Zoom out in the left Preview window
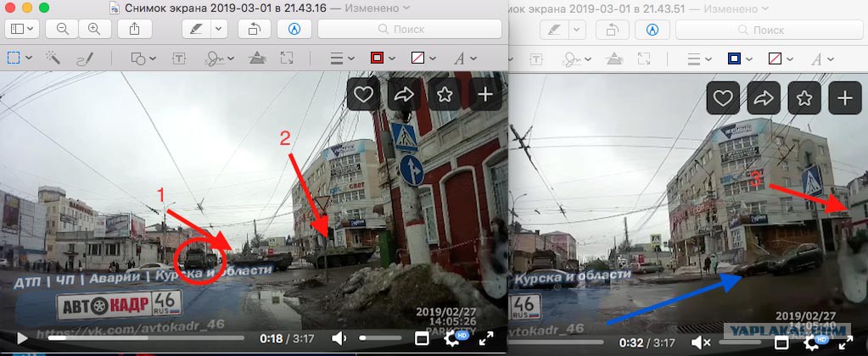 (x=62, y=30)
